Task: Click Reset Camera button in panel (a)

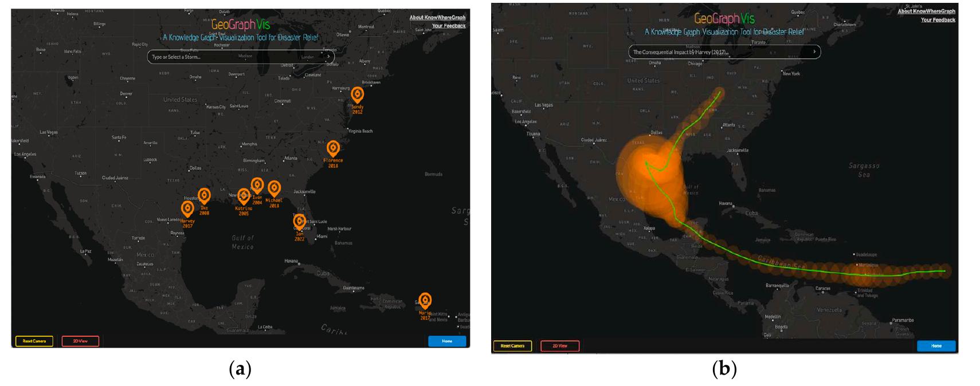Action: click(34, 341)
